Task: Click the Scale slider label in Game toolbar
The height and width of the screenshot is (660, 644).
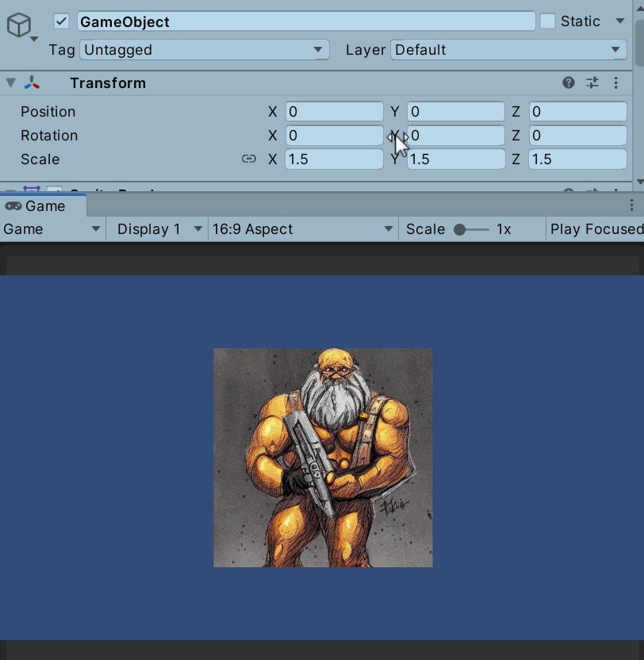Action: 425,229
